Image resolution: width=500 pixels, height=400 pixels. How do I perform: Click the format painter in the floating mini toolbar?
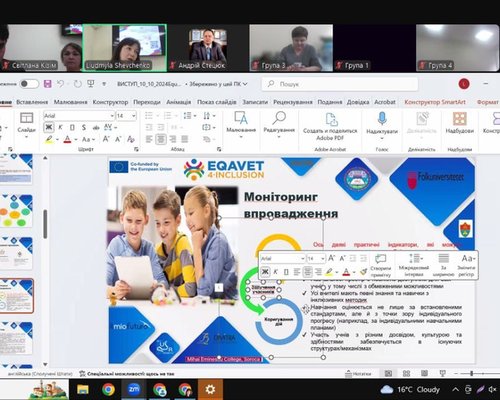(364, 272)
